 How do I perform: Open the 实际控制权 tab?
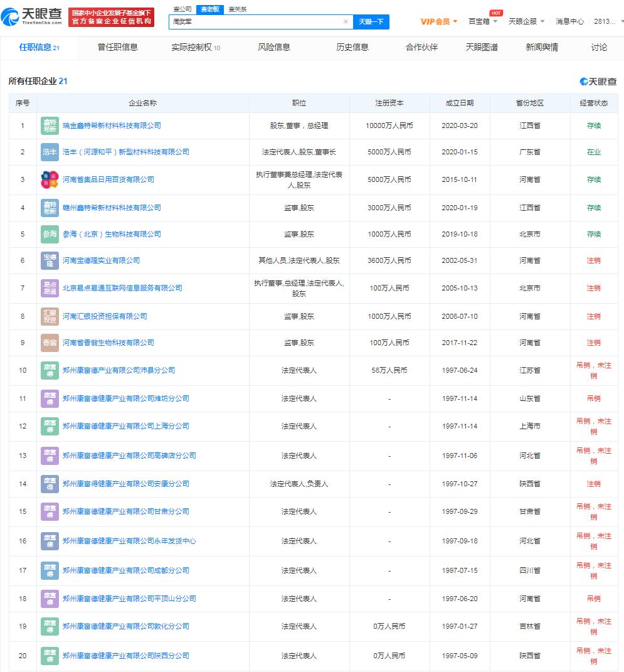point(196,48)
